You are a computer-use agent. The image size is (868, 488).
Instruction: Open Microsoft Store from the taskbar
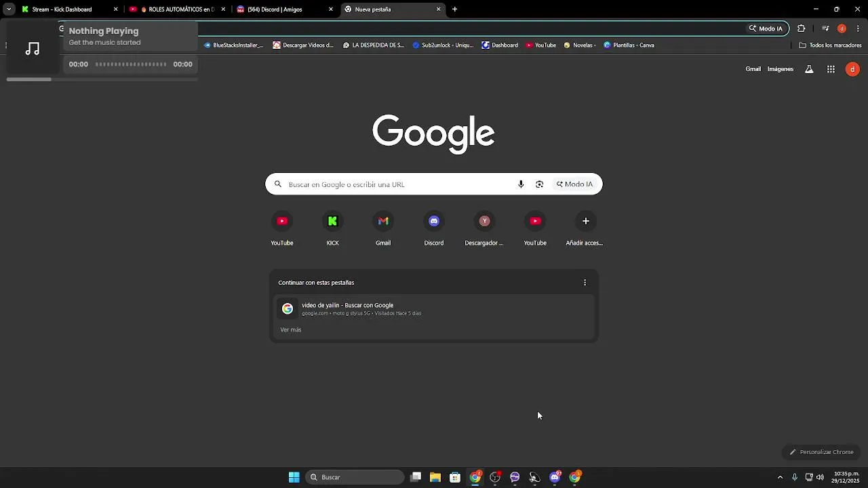click(455, 477)
